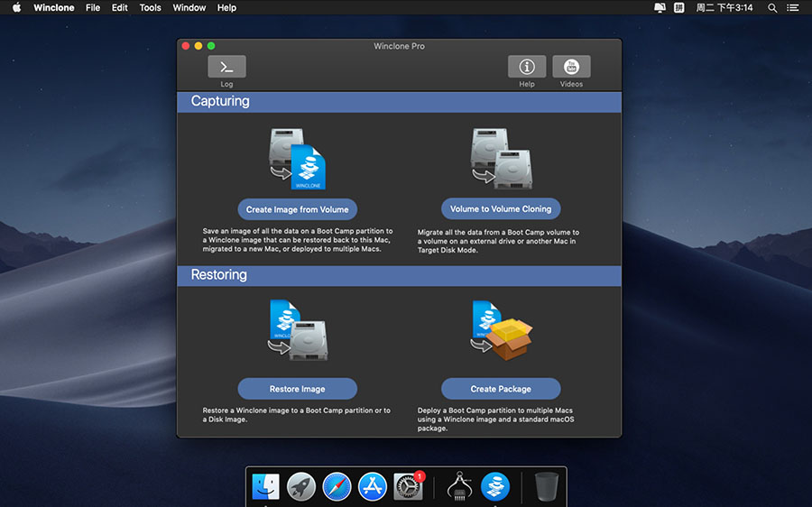Click the Winclone Pro window title

coord(400,46)
